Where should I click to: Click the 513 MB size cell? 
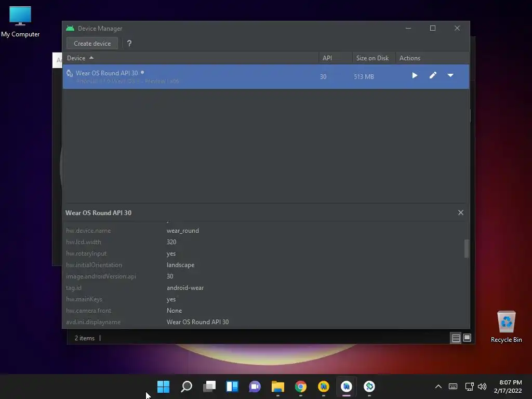(364, 77)
